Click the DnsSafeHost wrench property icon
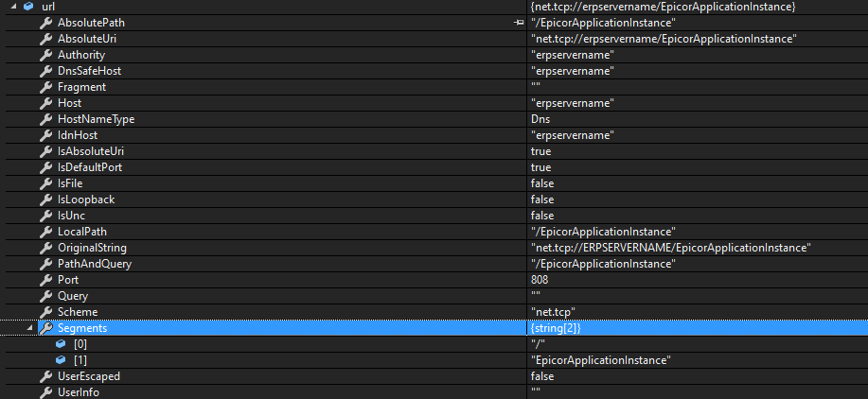 (x=46, y=71)
